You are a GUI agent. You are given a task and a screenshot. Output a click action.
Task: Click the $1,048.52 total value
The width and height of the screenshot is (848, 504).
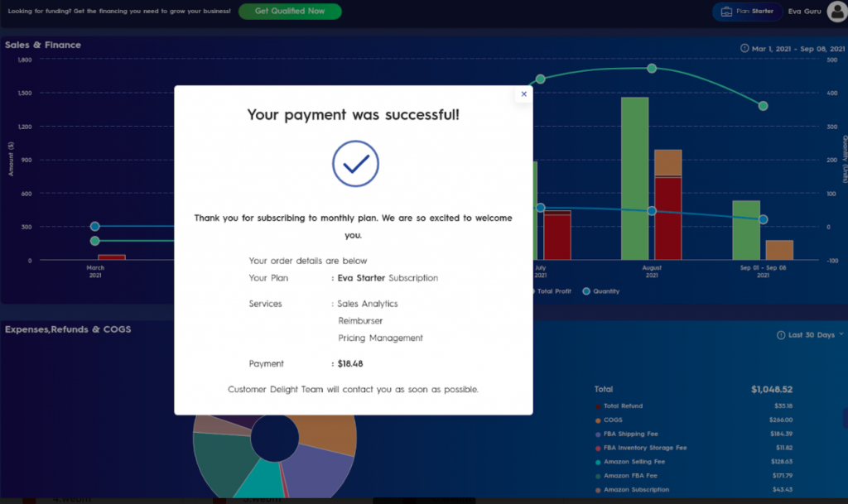tap(772, 389)
